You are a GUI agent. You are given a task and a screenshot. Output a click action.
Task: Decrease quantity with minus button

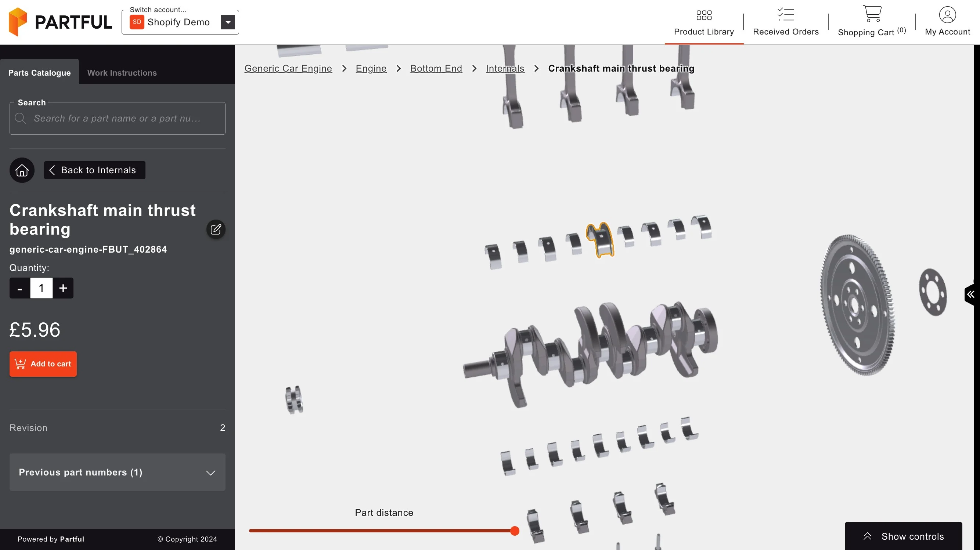pyautogui.click(x=20, y=288)
